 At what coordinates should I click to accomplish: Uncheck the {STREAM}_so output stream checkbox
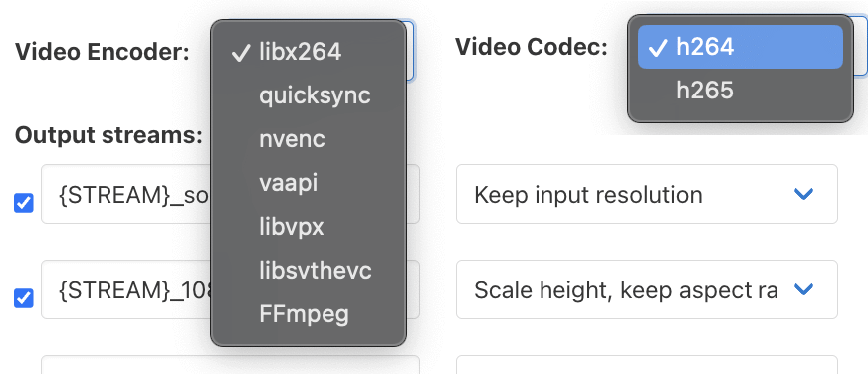23,203
